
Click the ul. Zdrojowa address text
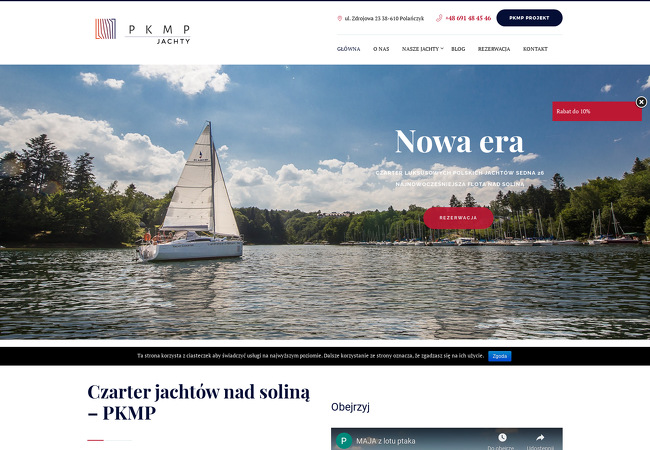pyautogui.click(x=384, y=18)
